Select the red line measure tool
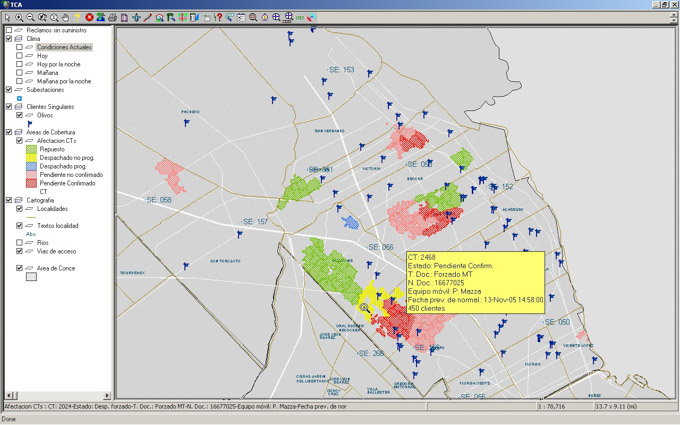680x425 pixels. pos(148,18)
